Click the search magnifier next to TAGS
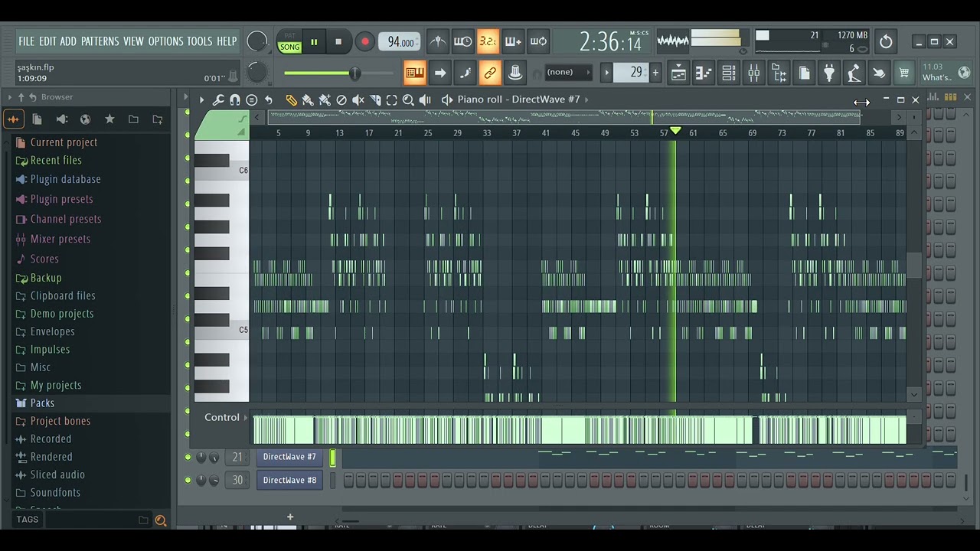Image resolution: width=980 pixels, height=551 pixels. pos(161,520)
